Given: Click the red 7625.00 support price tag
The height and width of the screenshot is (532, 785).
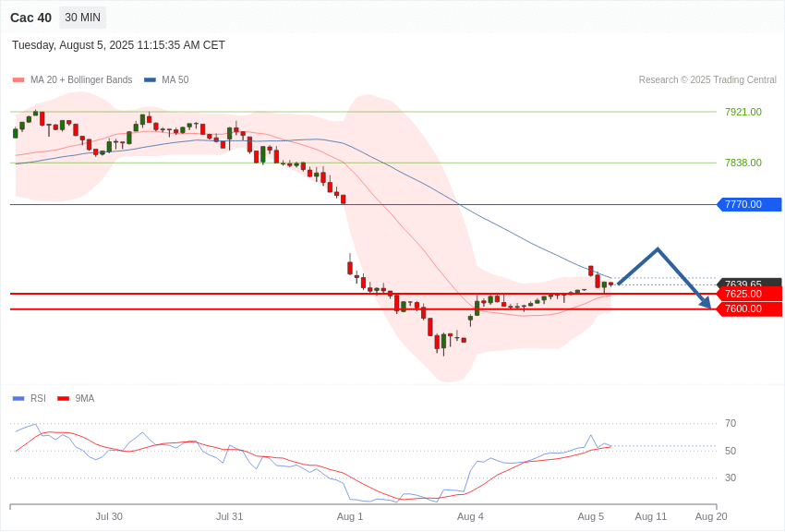Looking at the screenshot, I should 750,295.
